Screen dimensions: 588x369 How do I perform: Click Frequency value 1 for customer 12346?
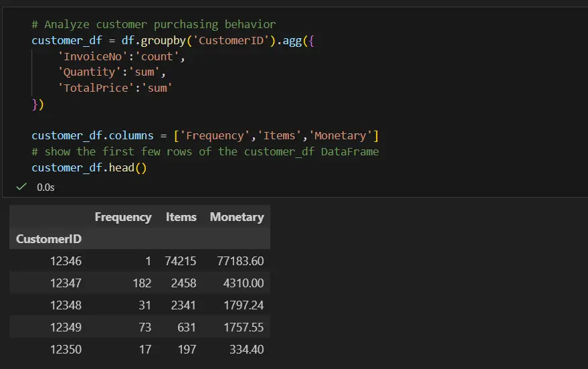148,261
